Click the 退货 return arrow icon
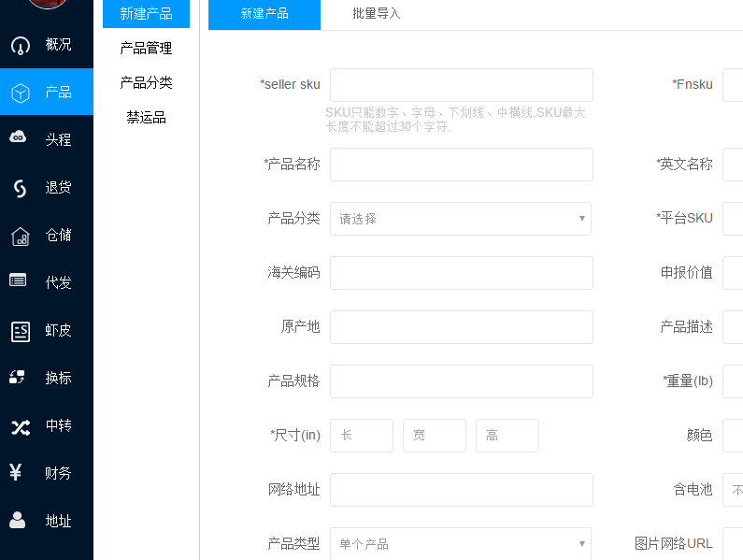The height and width of the screenshot is (560, 743). click(20, 188)
